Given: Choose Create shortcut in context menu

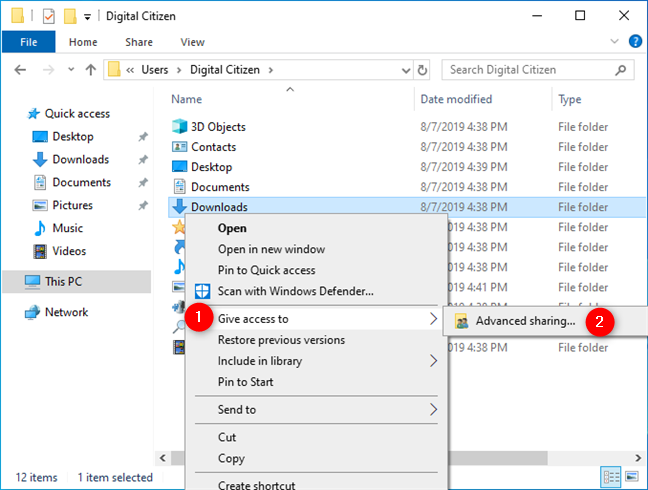Looking at the screenshot, I should tap(257, 485).
